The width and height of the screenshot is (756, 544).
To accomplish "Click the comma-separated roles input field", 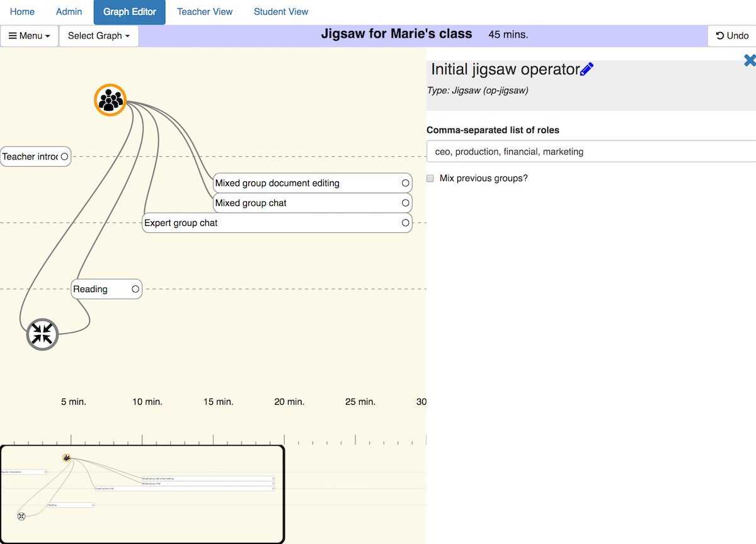I will coord(591,152).
